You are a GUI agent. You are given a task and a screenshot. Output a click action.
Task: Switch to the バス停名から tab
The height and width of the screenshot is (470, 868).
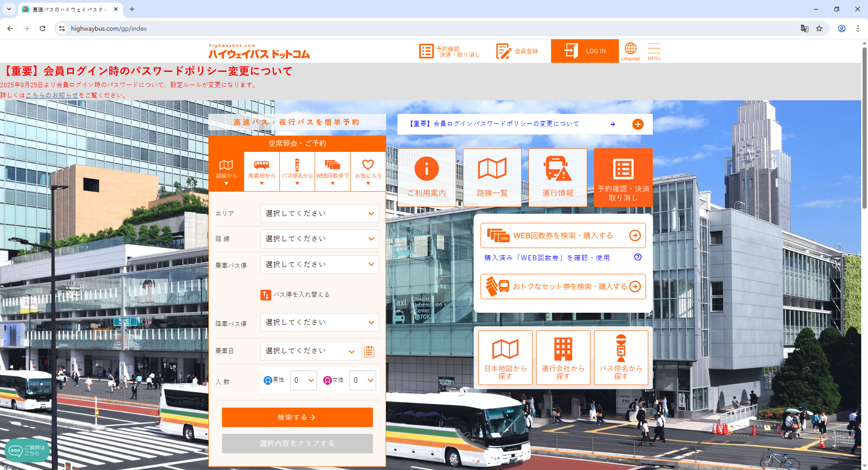297,172
